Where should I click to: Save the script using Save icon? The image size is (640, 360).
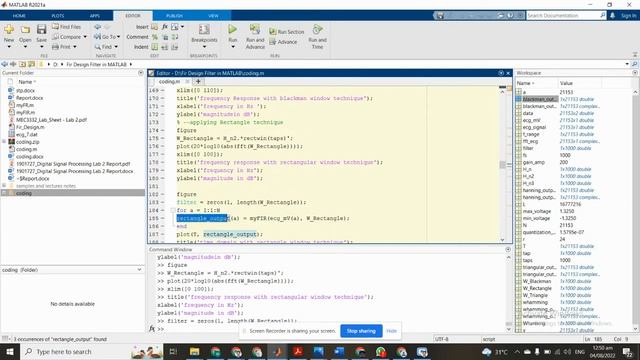click(41, 29)
